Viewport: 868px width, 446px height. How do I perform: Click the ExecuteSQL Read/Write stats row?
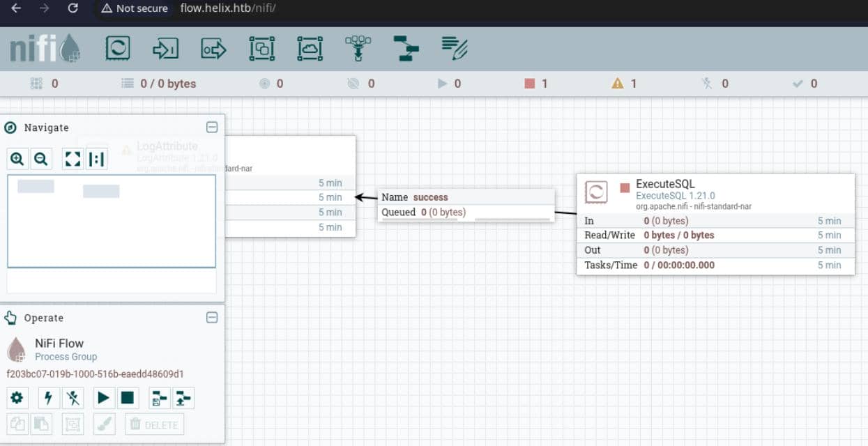pyautogui.click(x=715, y=236)
